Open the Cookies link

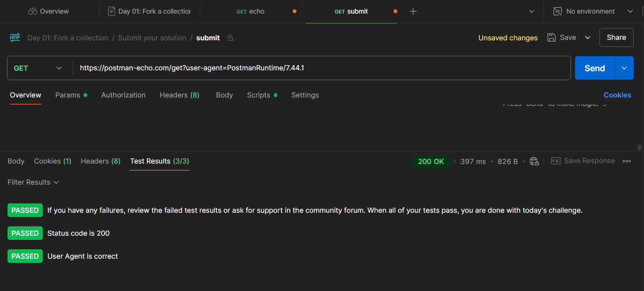click(x=617, y=95)
